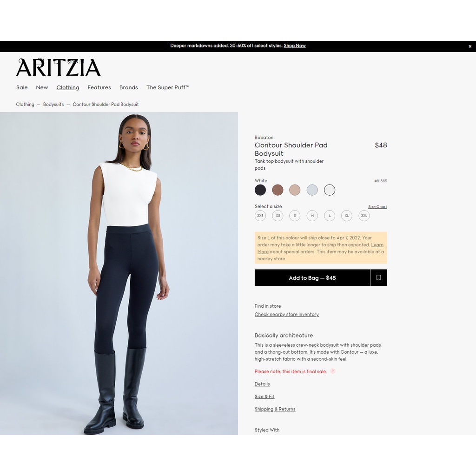The image size is (476, 476).
Task: Select the light blue colour swatch
Action: point(312,190)
